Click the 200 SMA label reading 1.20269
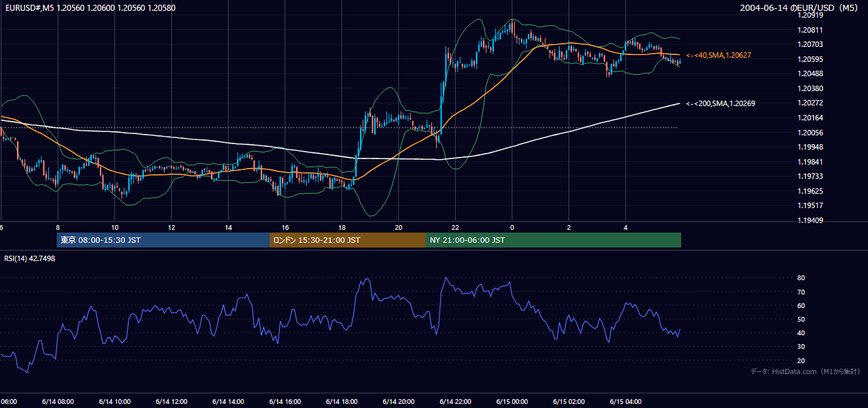The image size is (868, 408). point(721,103)
